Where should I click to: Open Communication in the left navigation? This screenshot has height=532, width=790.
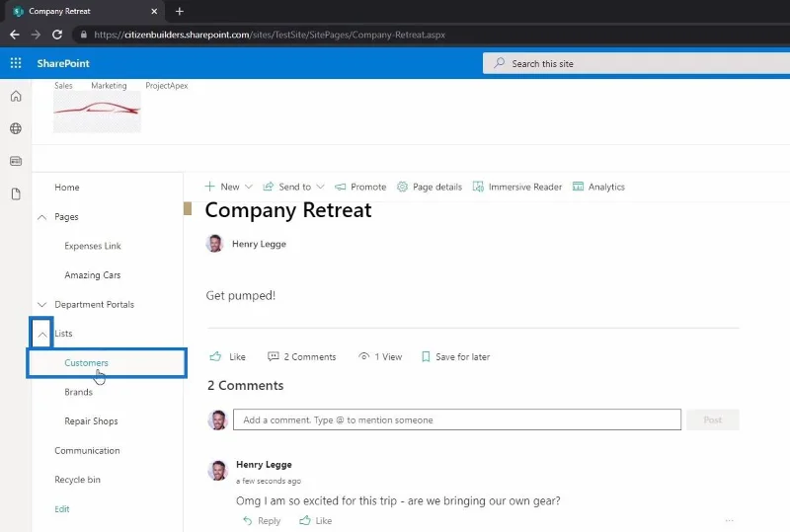[87, 450]
